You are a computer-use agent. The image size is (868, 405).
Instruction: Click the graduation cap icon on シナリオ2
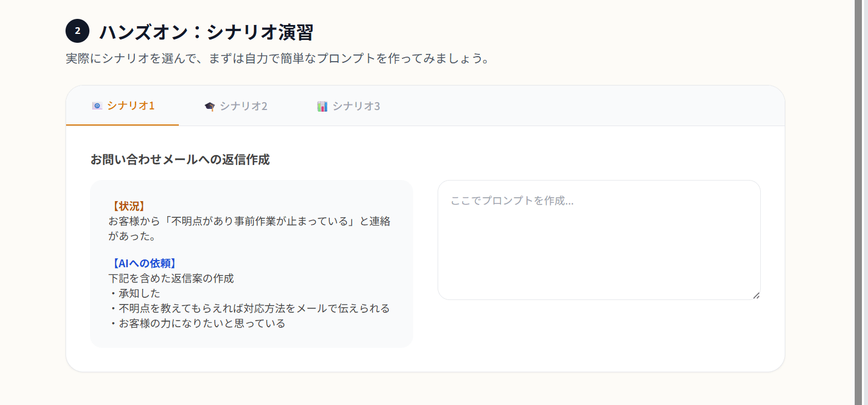click(x=209, y=106)
